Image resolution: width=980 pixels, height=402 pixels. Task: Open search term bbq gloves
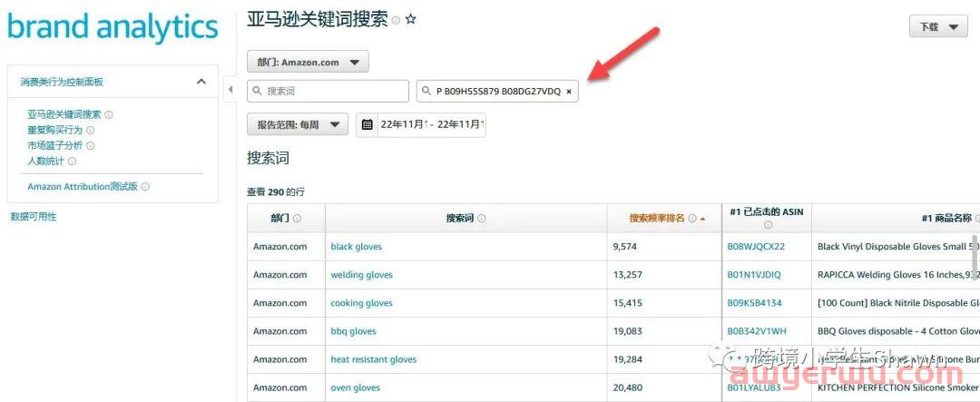[354, 330]
